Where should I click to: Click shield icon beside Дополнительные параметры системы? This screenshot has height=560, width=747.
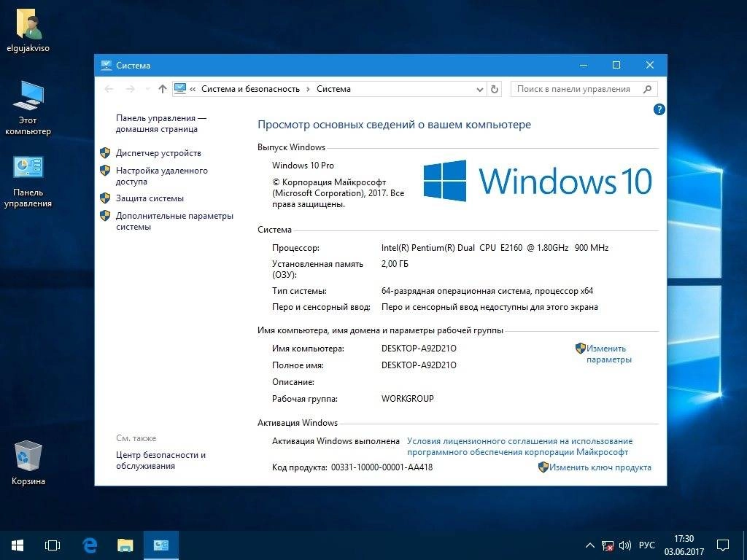105,216
